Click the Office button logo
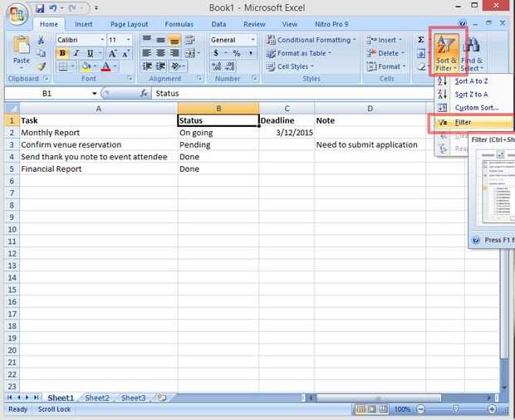 (x=17, y=14)
